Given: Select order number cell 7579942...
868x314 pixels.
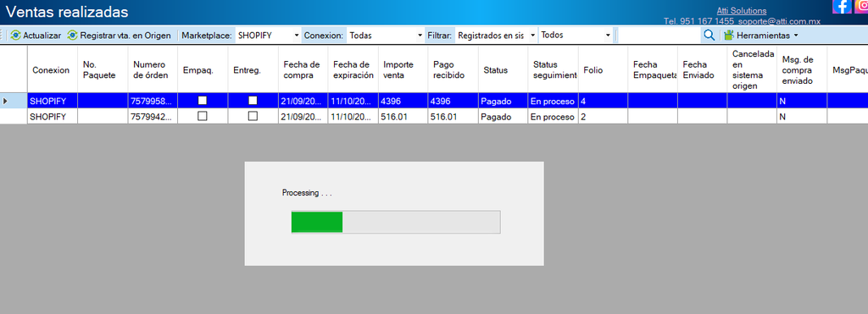Looking at the screenshot, I should pos(153,117).
